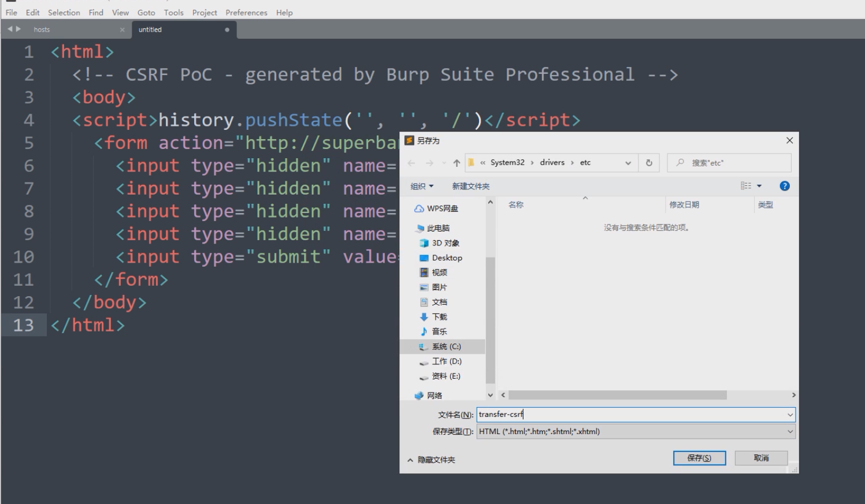Click the Forward arrow in save dialog
This screenshot has height=504, width=865.
(429, 163)
